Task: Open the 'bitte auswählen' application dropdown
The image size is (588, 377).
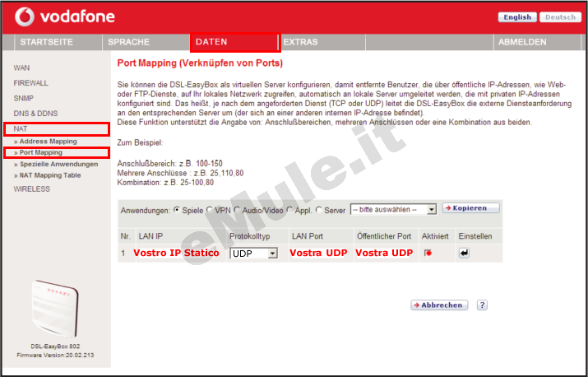Action: [393, 210]
